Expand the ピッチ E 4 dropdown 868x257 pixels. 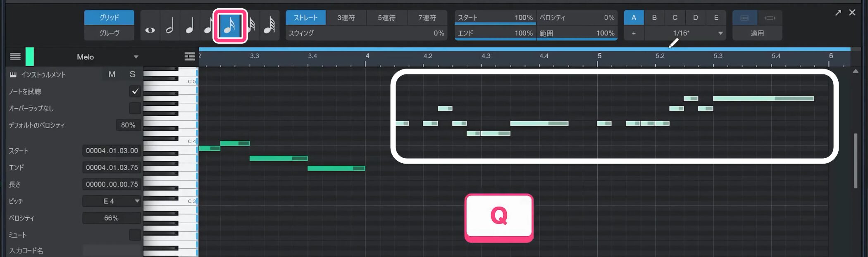pyautogui.click(x=137, y=201)
